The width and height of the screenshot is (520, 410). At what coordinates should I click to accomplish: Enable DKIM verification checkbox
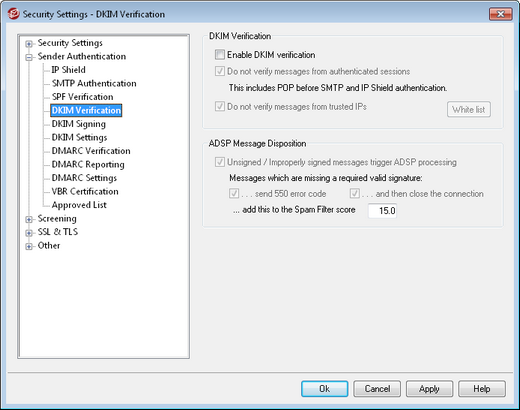coord(220,54)
